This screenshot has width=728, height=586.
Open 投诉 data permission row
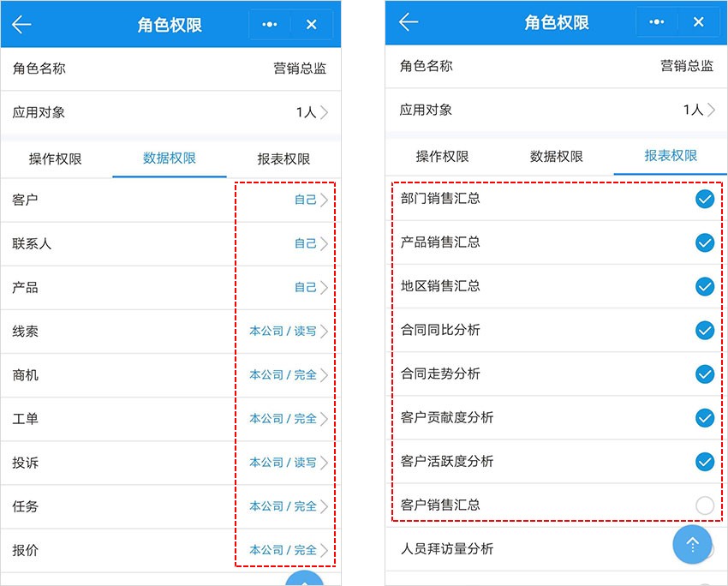point(171,463)
